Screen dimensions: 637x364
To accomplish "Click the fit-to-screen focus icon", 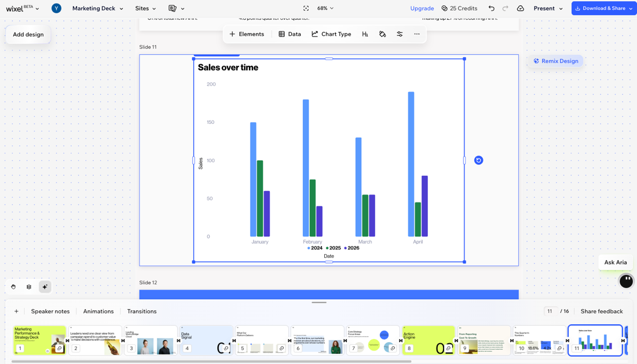I will tap(306, 8).
